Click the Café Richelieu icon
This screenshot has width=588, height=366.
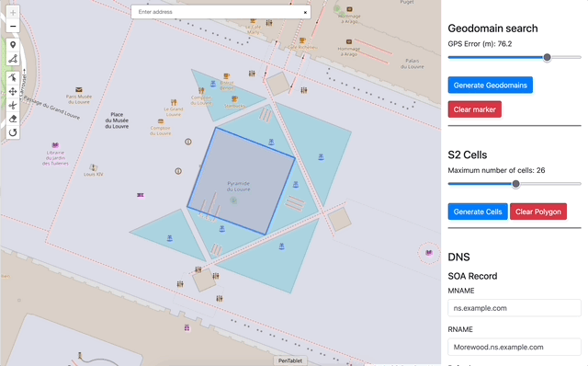302,40
